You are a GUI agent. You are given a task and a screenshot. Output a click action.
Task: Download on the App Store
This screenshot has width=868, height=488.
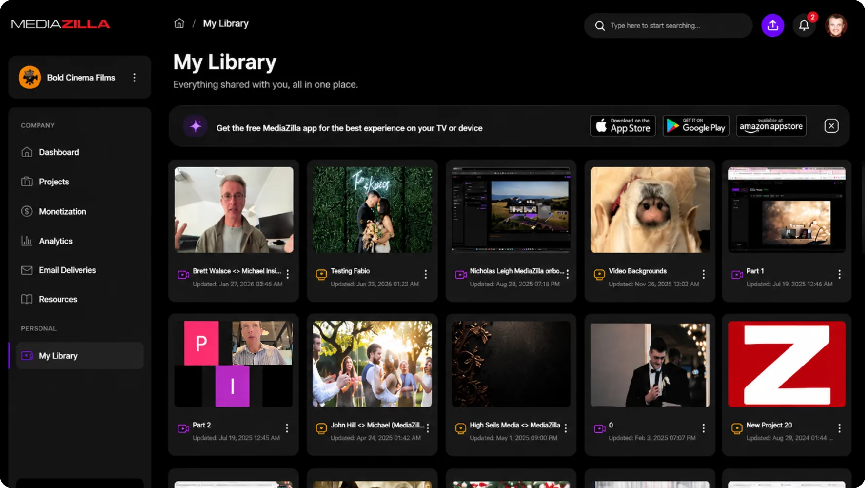pyautogui.click(x=623, y=126)
